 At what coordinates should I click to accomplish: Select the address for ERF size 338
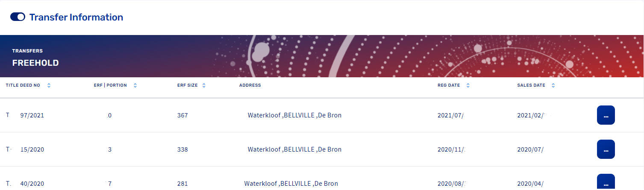coord(294,149)
